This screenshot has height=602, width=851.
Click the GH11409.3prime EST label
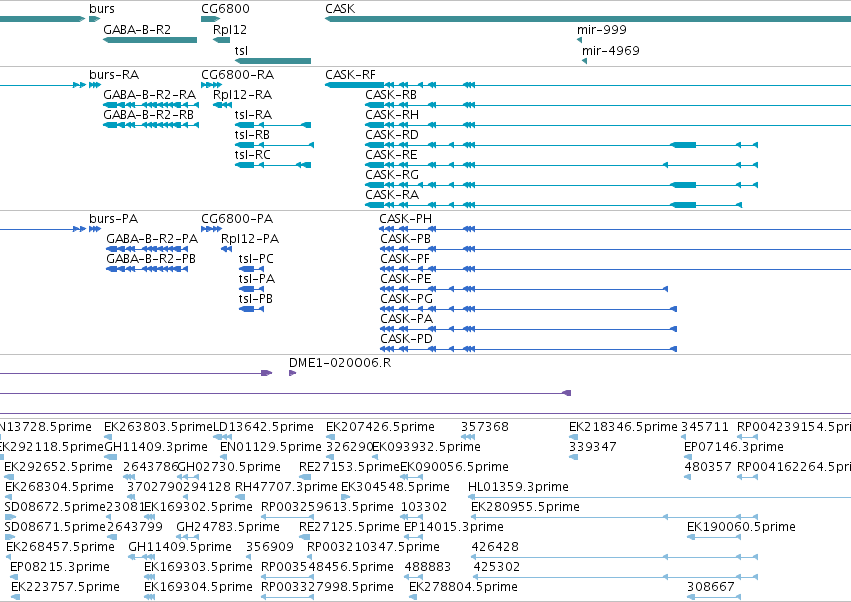(x=156, y=447)
